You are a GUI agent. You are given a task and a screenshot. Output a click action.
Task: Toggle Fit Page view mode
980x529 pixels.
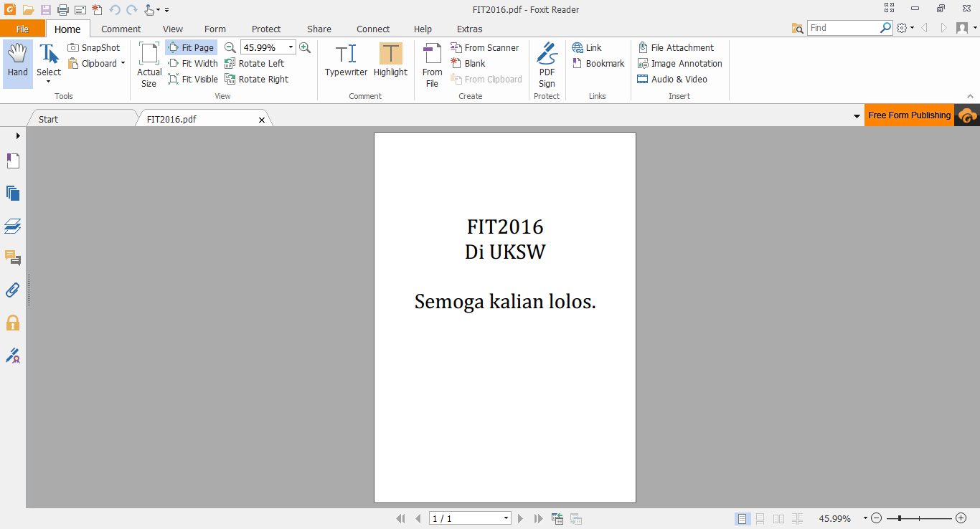(x=191, y=47)
